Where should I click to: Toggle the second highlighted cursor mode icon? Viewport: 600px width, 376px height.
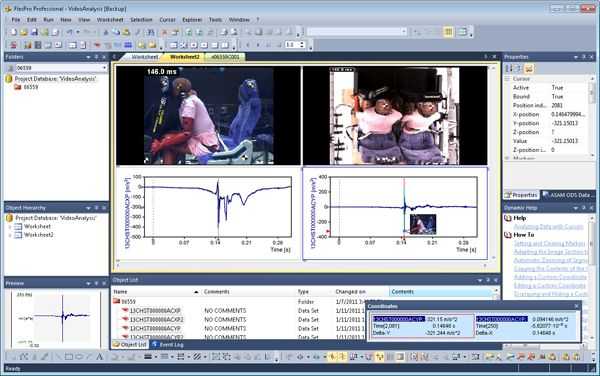click(x=342, y=357)
